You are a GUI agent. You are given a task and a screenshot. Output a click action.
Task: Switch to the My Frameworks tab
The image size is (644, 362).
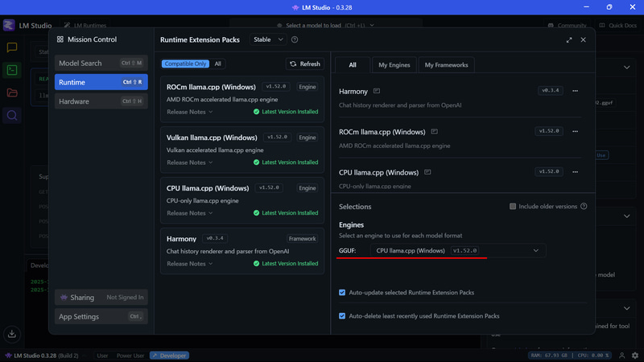click(446, 65)
